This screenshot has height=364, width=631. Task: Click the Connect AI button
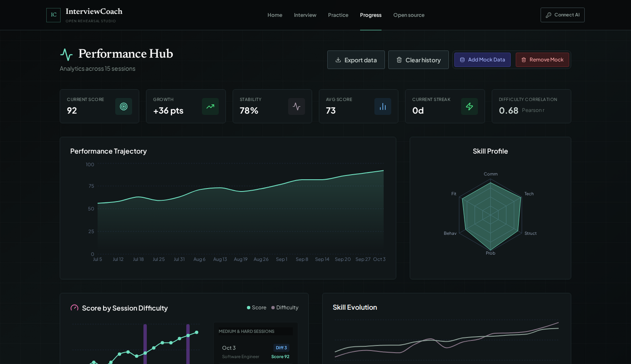(x=563, y=15)
